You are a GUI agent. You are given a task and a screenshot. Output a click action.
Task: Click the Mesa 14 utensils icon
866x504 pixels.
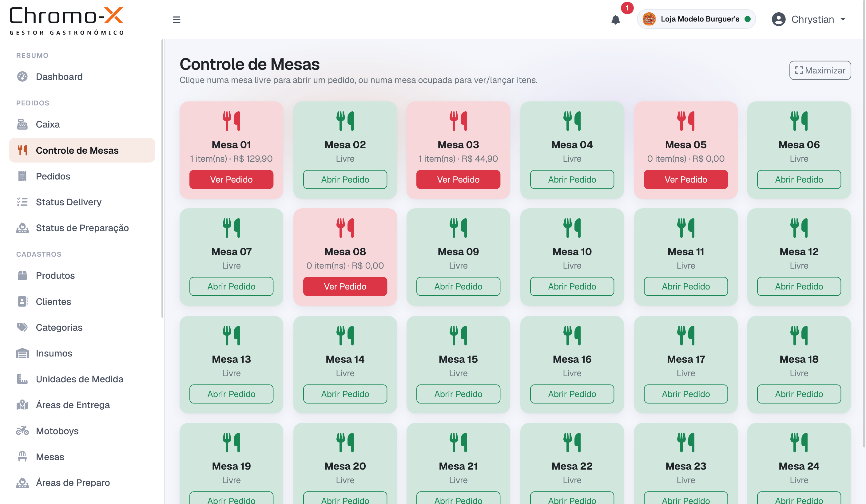345,335
